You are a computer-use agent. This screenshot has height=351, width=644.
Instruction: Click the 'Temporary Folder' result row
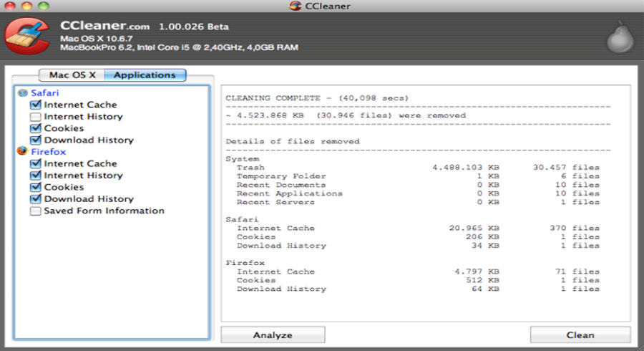tap(418, 176)
